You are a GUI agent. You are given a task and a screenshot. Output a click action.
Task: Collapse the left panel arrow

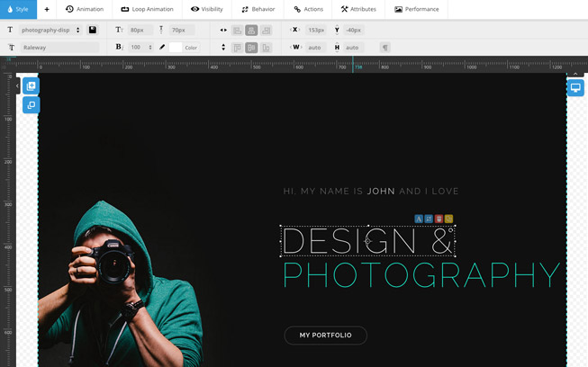[x=17, y=86]
